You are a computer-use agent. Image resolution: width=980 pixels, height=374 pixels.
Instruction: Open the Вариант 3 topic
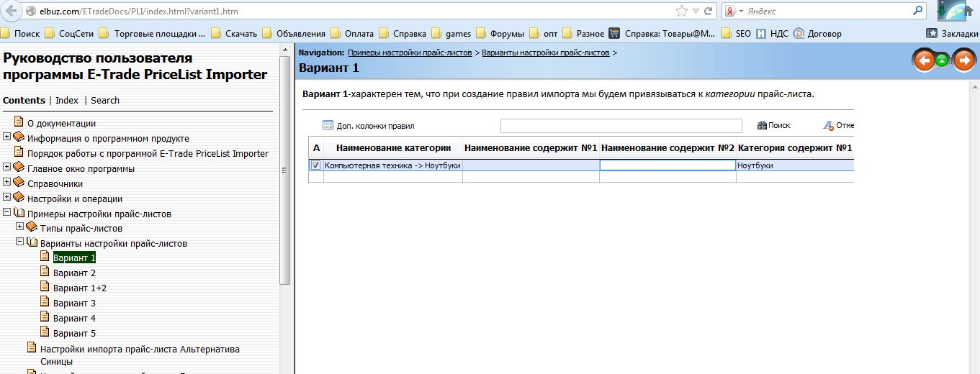click(74, 303)
